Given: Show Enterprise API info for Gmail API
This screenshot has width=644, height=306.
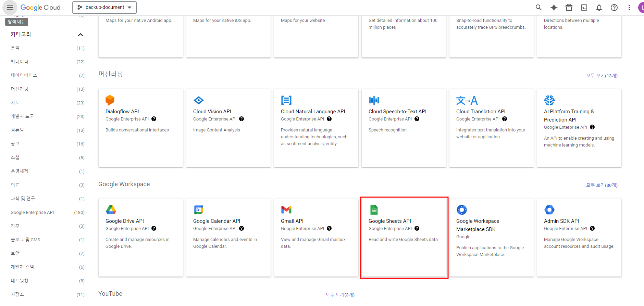Looking at the screenshot, I should [x=329, y=228].
